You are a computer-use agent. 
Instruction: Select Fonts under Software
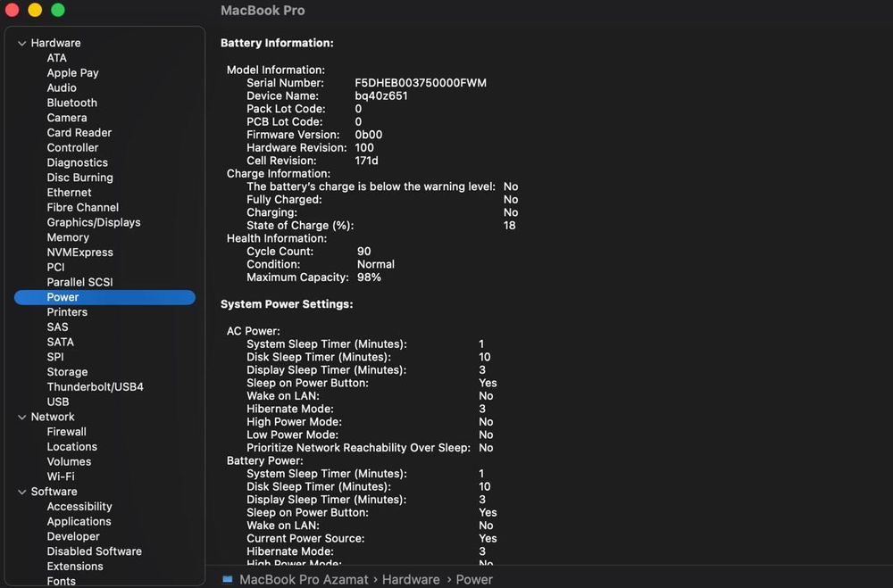click(61, 581)
